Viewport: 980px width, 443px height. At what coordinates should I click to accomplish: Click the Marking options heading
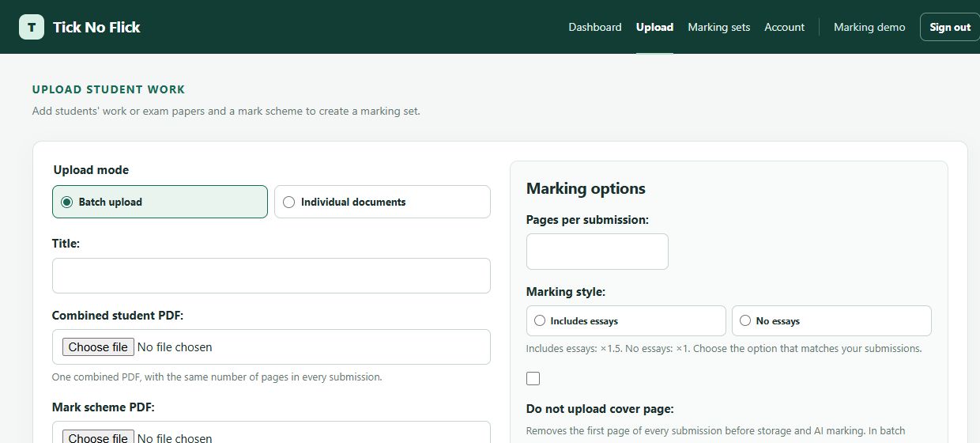click(x=586, y=188)
